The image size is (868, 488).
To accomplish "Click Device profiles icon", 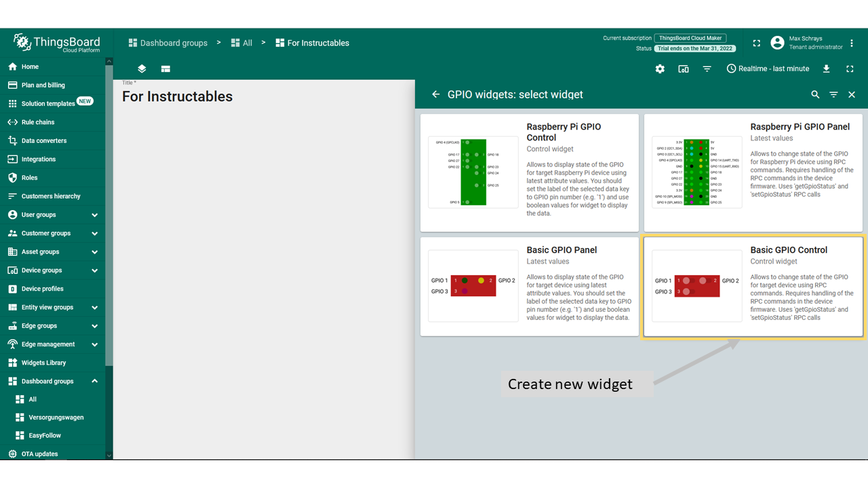I will click(12, 289).
